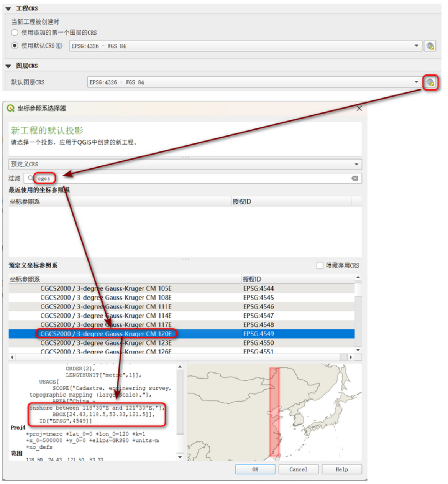The width and height of the screenshot is (448, 484).
Task: Open CRS selector for default layer CRS
Action: point(430,82)
